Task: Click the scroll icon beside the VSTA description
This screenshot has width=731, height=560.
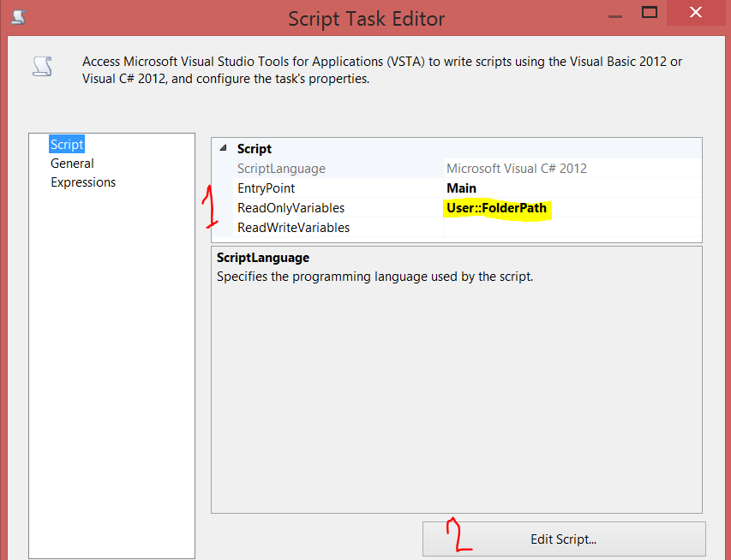Action: pos(42,66)
